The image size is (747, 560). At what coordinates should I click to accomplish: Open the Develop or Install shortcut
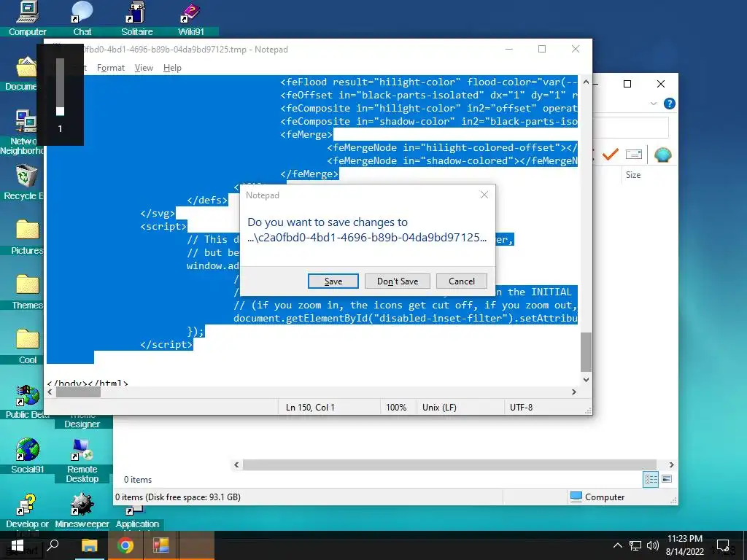27,510
